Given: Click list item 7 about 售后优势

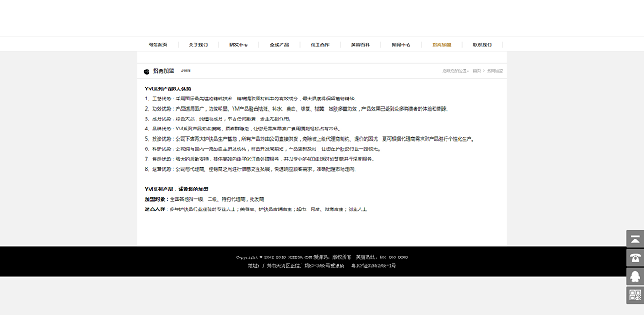Looking at the screenshot, I should click(259, 159).
